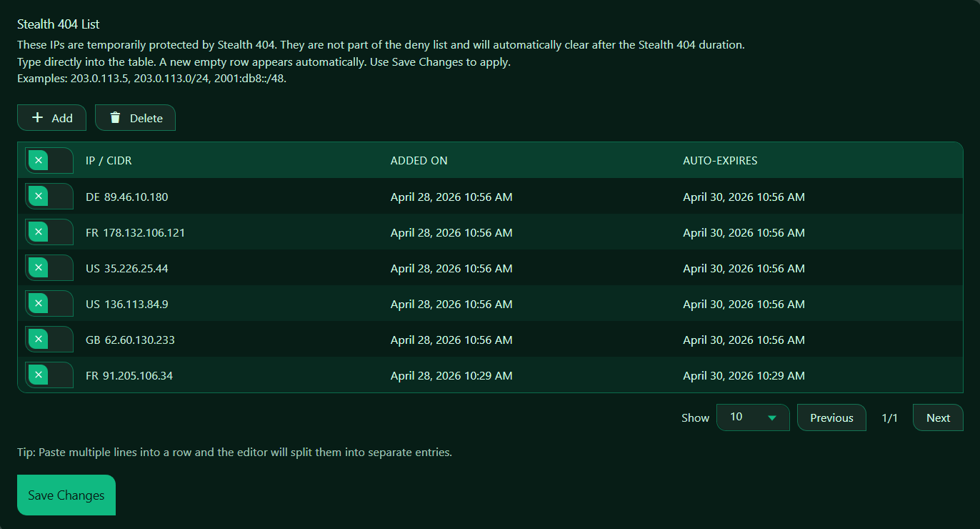
Task: Go to the Previous page
Action: point(831,417)
